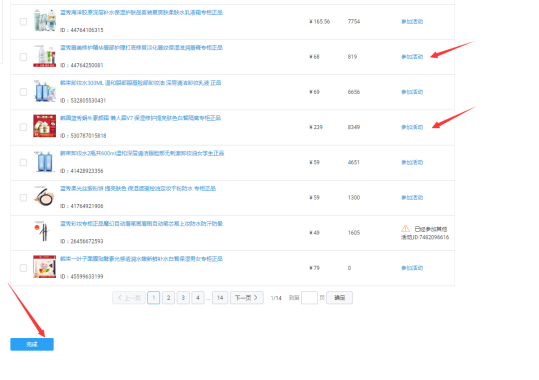
Task: Focus the jump-to-page number input field
Action: click(309, 298)
